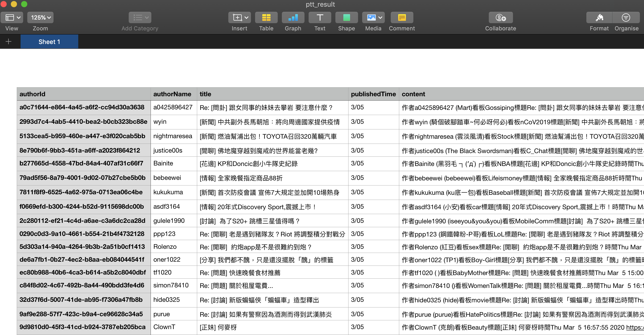Open the Collaborate sharing button
Screen dimensions: 644x335
501,17
